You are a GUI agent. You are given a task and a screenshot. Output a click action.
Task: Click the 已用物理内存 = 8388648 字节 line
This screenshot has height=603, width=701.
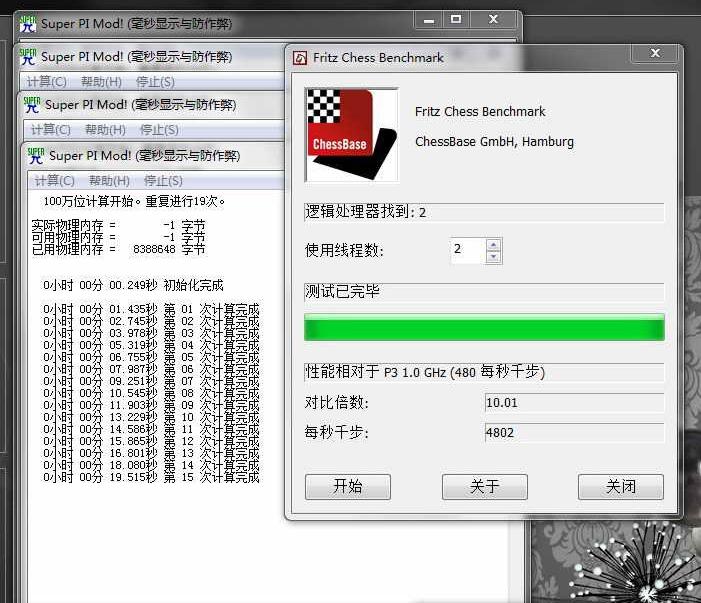coord(118,249)
